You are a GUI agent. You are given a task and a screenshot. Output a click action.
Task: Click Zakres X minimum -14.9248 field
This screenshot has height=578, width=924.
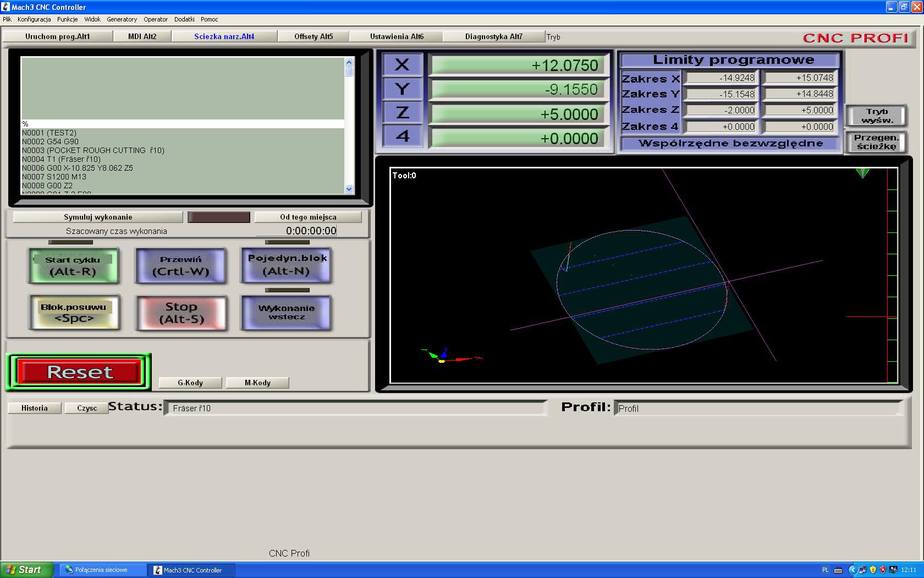tap(721, 78)
